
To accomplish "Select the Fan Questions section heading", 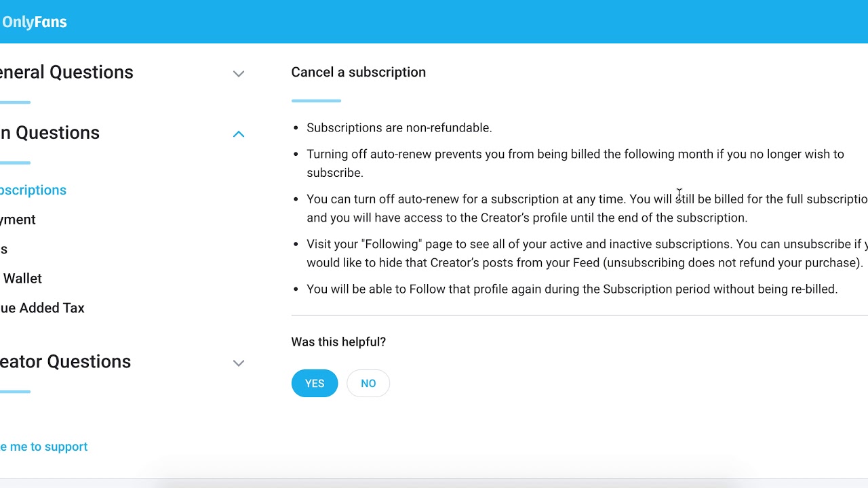I will click(50, 132).
